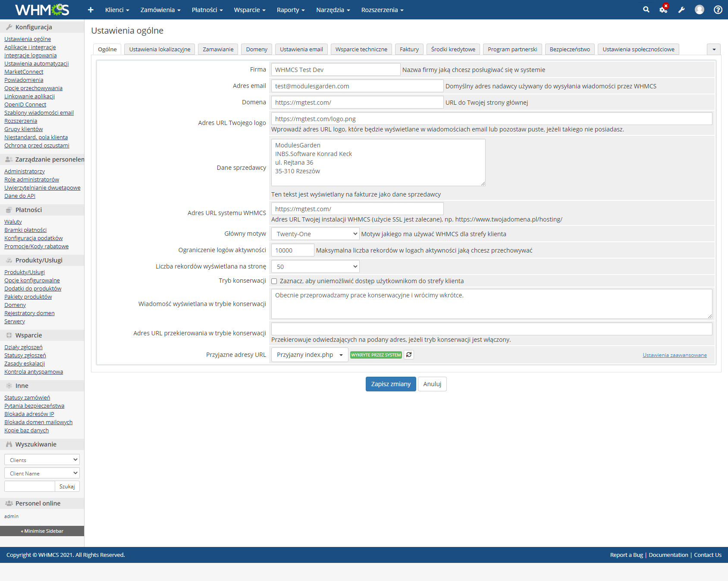Open the hidden tabs arrow next to tab bar
Screen dimensions: 728x581
click(714, 49)
